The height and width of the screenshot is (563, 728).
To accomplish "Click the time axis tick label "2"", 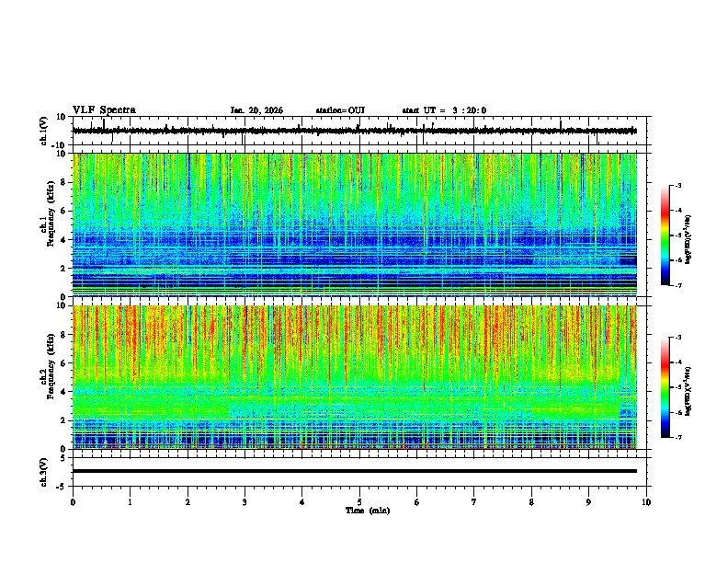I will click(x=188, y=502).
